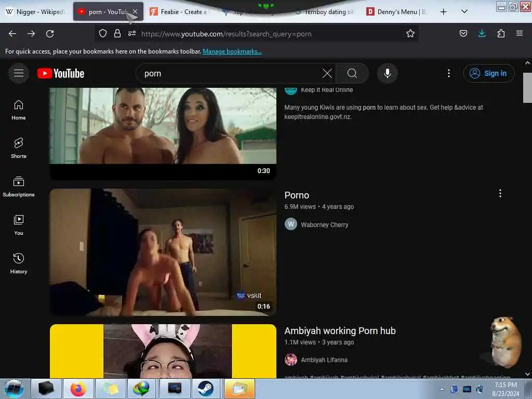Show hidden system tray icons
This screenshot has width=532, height=399.
point(442,389)
